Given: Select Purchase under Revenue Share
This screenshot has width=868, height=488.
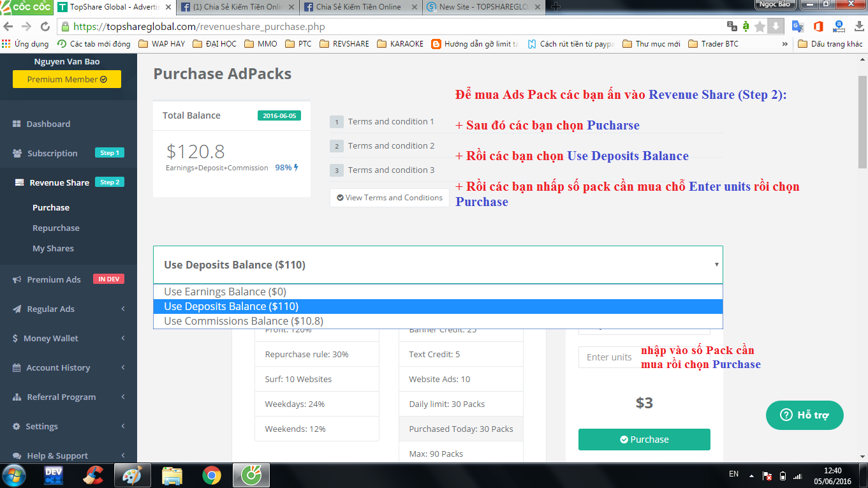Looking at the screenshot, I should tap(51, 207).
